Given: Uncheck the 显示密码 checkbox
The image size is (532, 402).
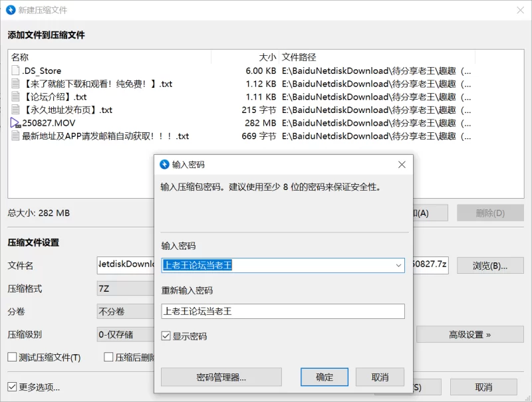Looking at the screenshot, I should tap(166, 336).
